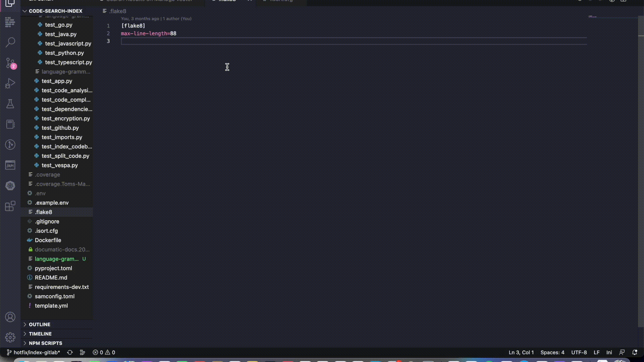The width and height of the screenshot is (644, 362).
Task: Expand the NPM SCRIPTS panel
Action: (45, 343)
